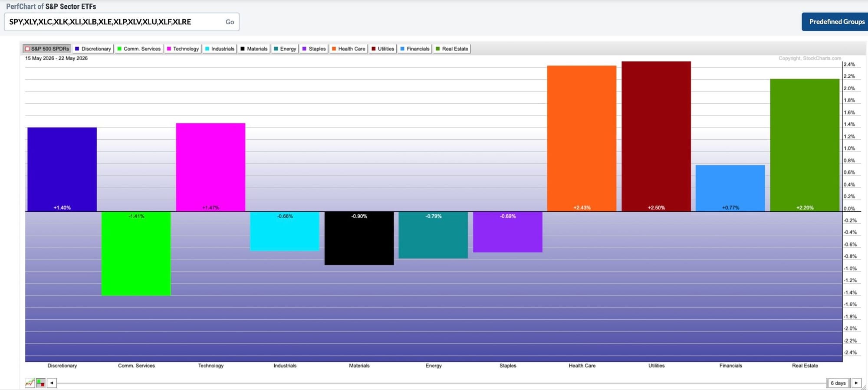The image size is (868, 390).
Task: Click the 'Materials' x-axis label
Action: coord(359,366)
